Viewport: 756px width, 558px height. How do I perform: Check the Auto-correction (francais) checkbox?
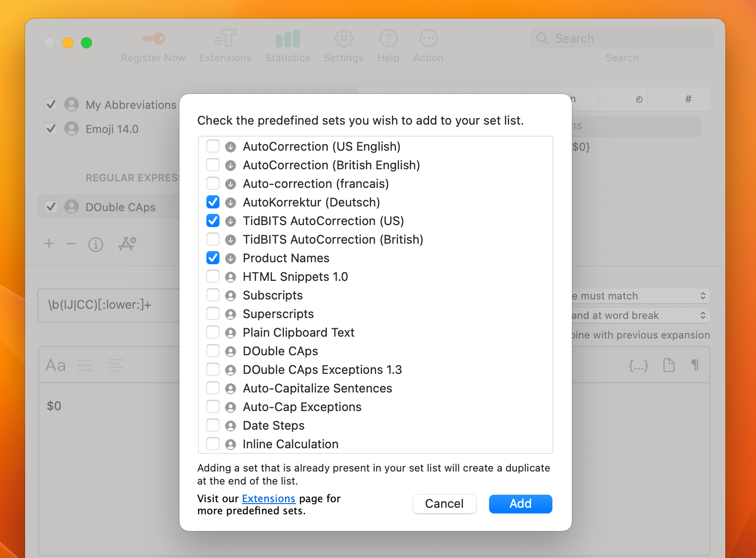point(213,183)
